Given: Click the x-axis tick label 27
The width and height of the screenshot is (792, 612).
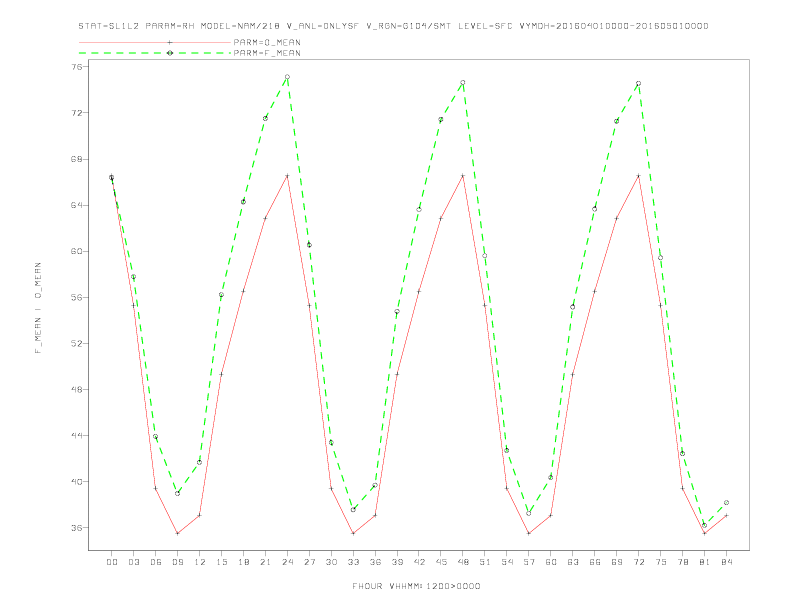Looking at the screenshot, I should tap(309, 562).
